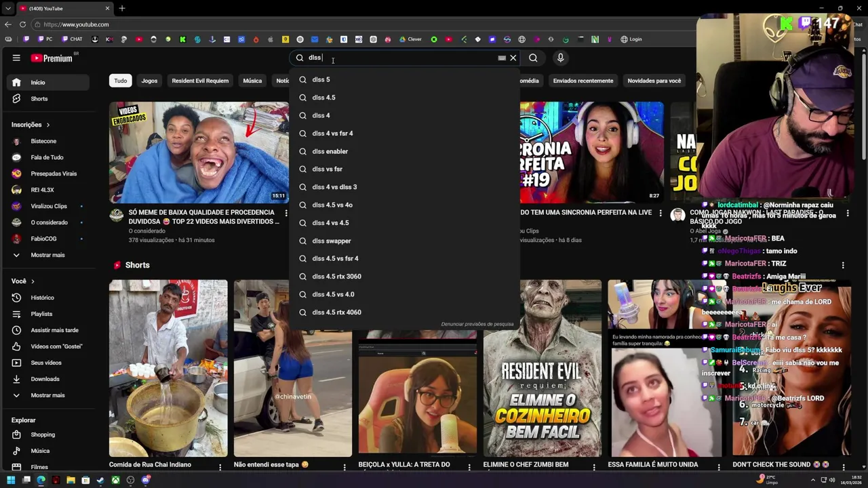Choose the 'dlss enabler' suggestion
Screen dimensions: 868x488
(x=404, y=151)
